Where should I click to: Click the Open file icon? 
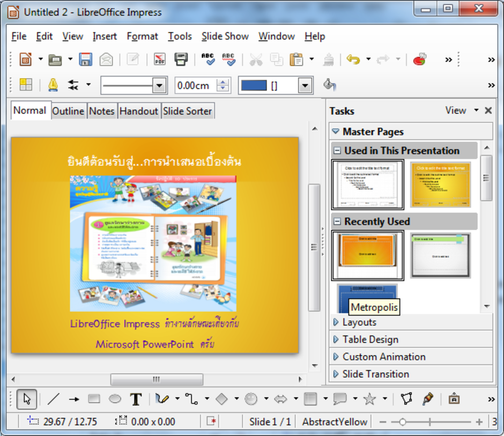pos(55,60)
